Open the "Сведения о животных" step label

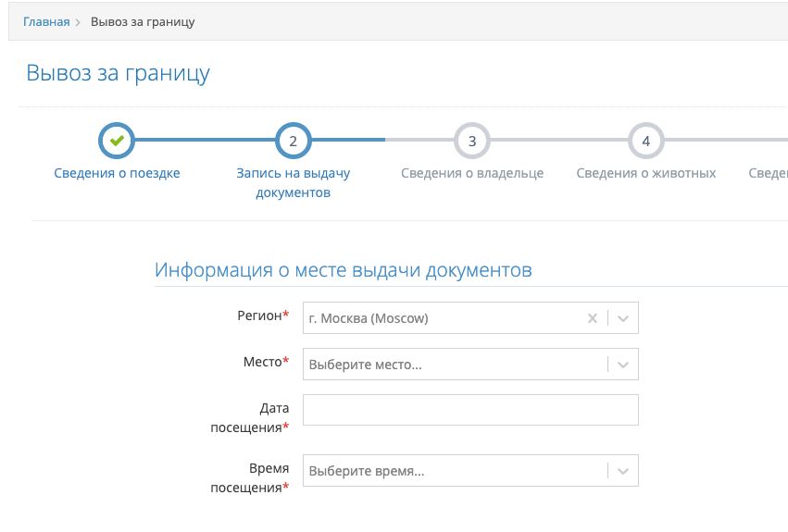[x=645, y=173]
